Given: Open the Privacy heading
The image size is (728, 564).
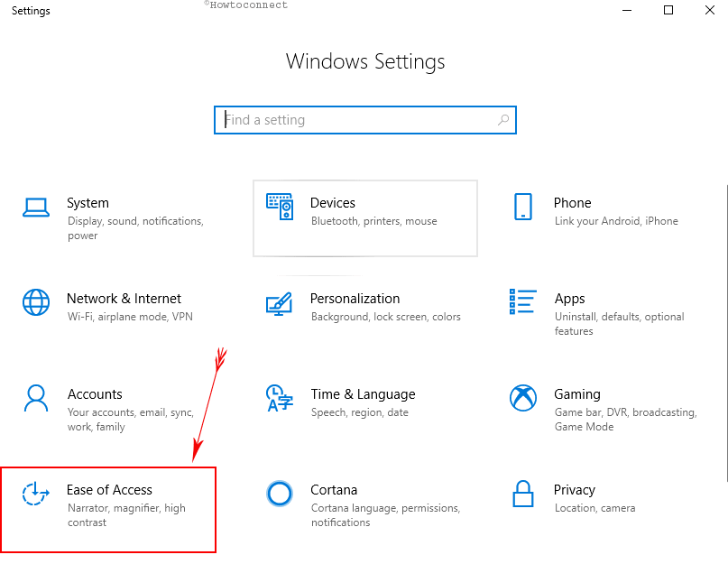Looking at the screenshot, I should (575, 491).
